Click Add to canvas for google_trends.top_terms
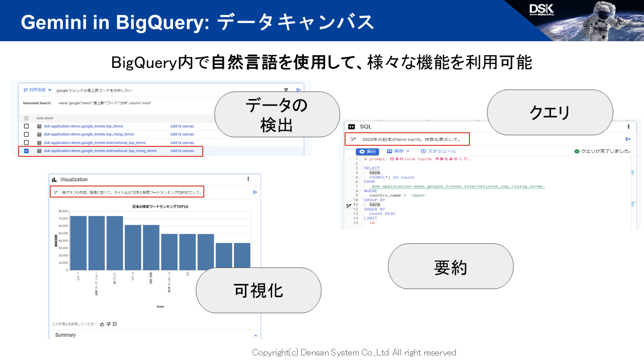This screenshot has width=644, height=362. pyautogui.click(x=182, y=126)
